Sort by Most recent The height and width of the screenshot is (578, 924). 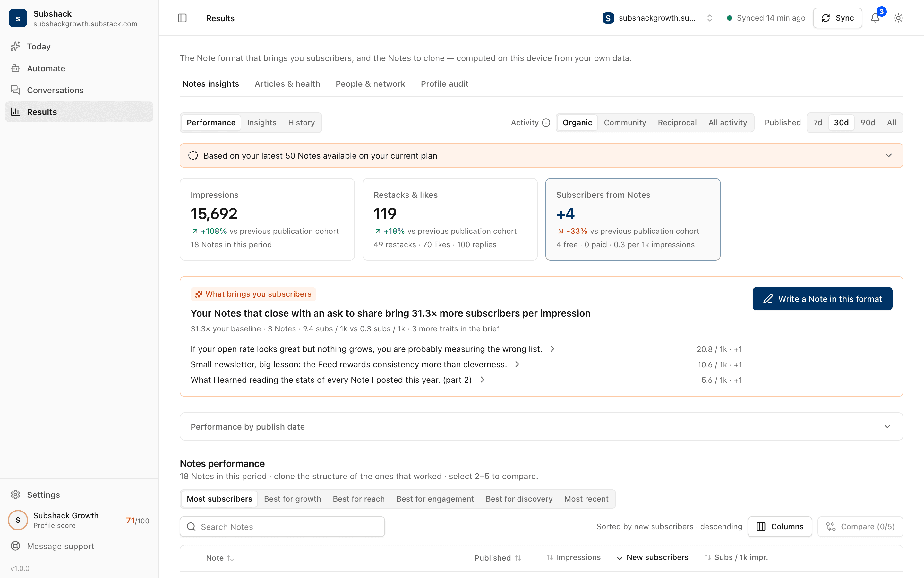586,499
